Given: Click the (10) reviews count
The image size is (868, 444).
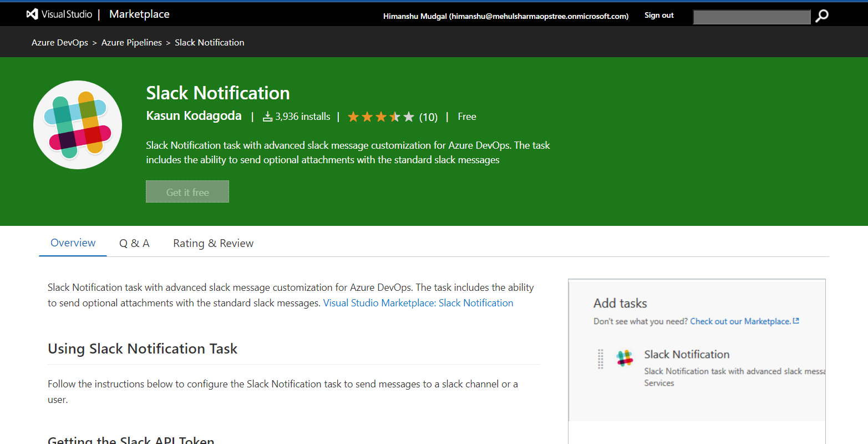Looking at the screenshot, I should point(428,117).
